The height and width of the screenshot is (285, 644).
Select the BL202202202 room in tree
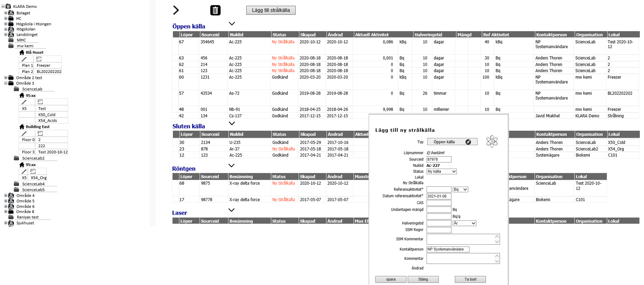pos(49,72)
